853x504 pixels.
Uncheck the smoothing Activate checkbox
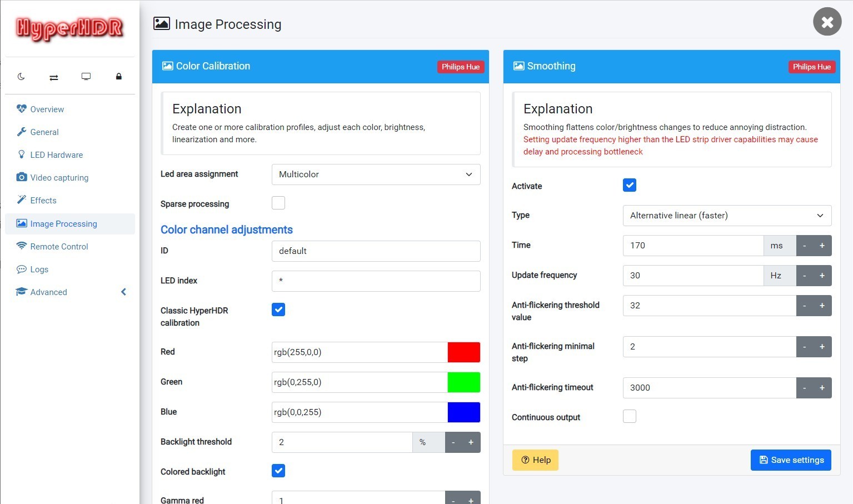tap(630, 185)
